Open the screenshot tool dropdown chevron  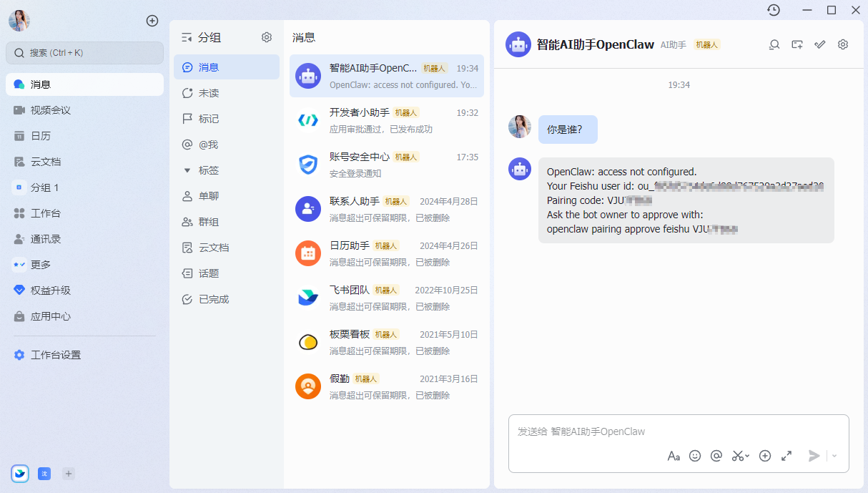(x=746, y=456)
